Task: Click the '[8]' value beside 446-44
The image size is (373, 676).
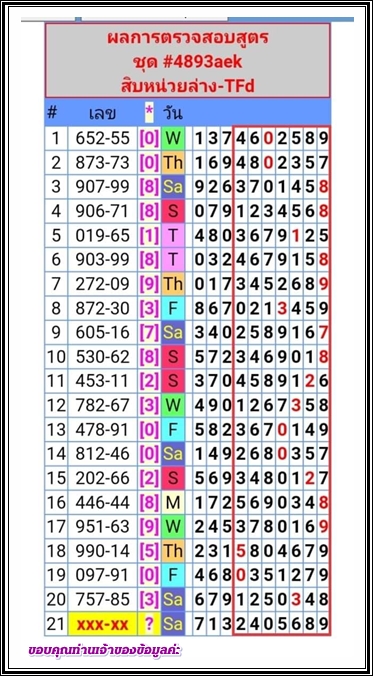Action: (149, 502)
